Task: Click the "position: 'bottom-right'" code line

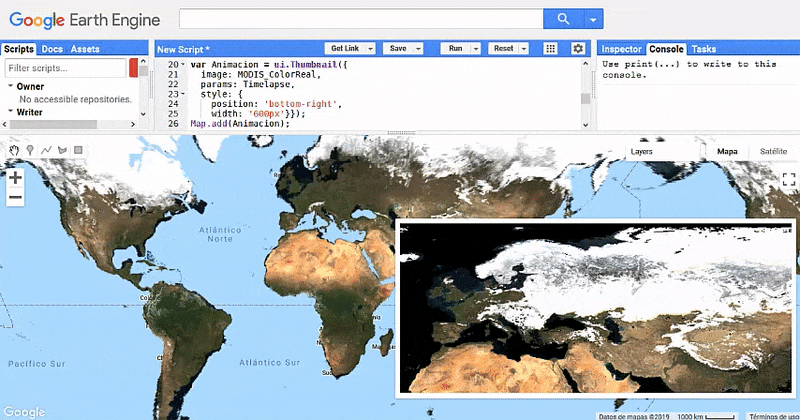Action: pos(276,104)
